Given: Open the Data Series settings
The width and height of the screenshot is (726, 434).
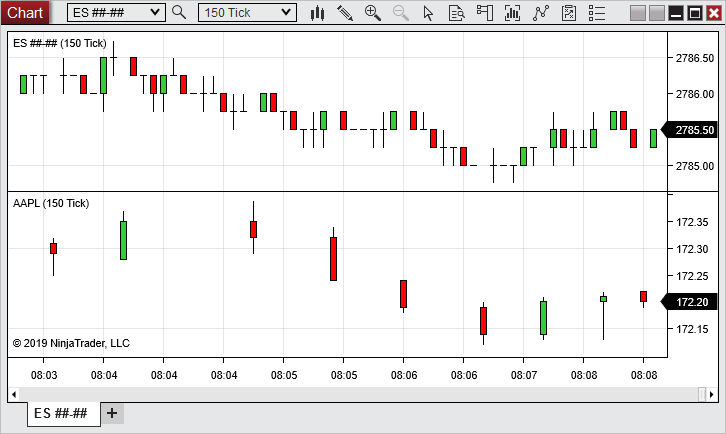Looking at the screenshot, I should click(x=513, y=13).
